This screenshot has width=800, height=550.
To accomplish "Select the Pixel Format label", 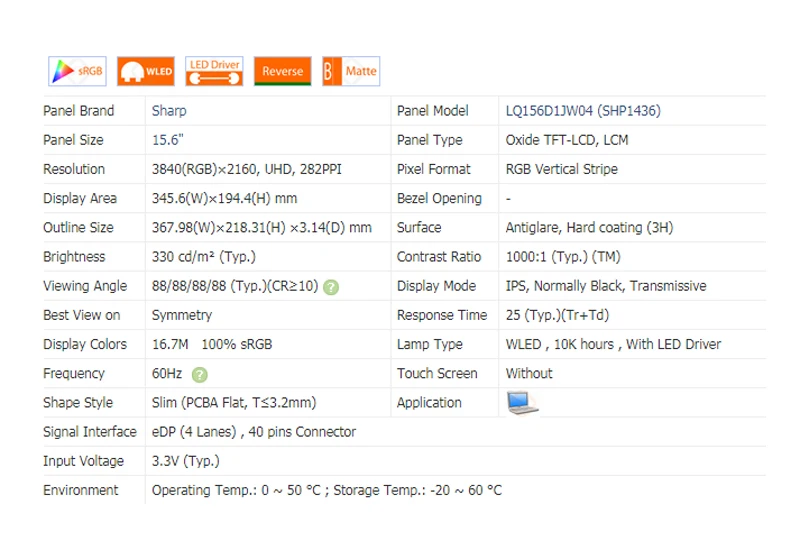I will click(434, 169).
